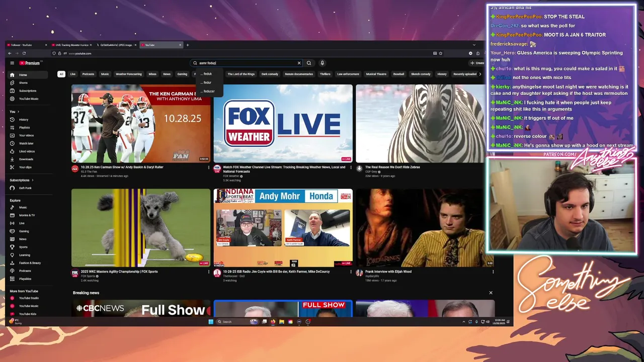Viewport: 644px width, 362px height.
Task: Open options menu for Ken Carman Show video
Action: coord(209,167)
